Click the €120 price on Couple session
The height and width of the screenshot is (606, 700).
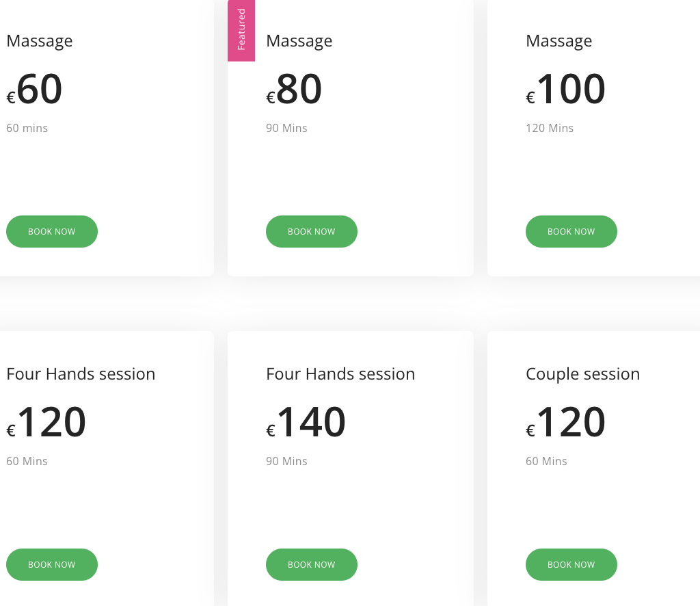(566, 423)
